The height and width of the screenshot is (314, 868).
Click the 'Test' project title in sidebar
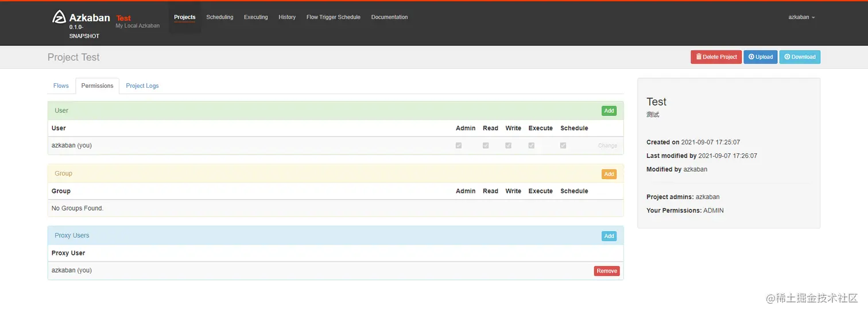[x=656, y=102]
